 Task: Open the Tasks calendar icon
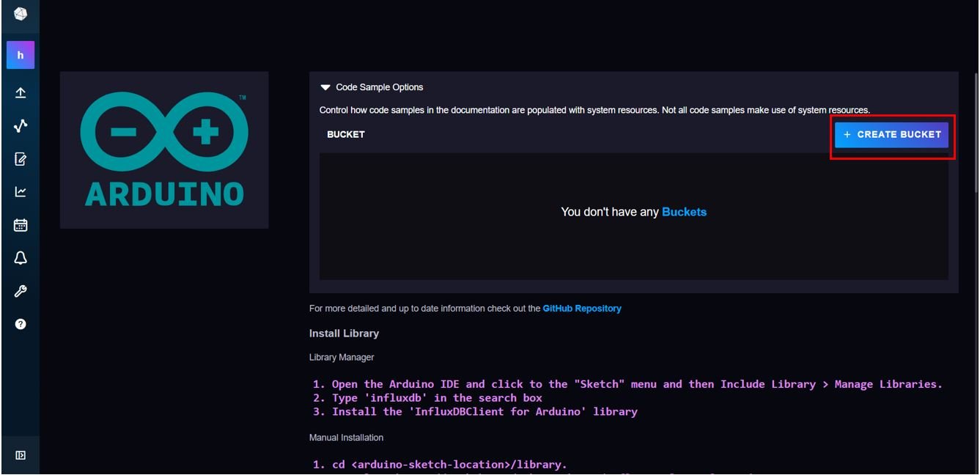pos(21,225)
